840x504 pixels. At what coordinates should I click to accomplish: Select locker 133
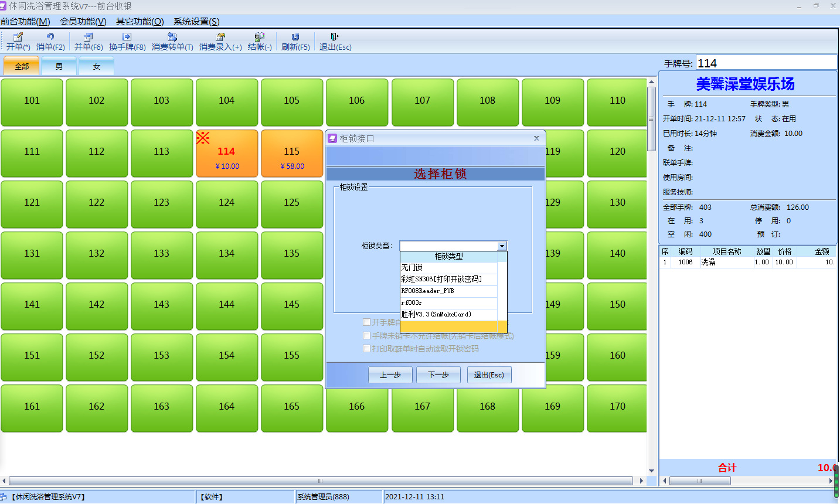coord(162,256)
